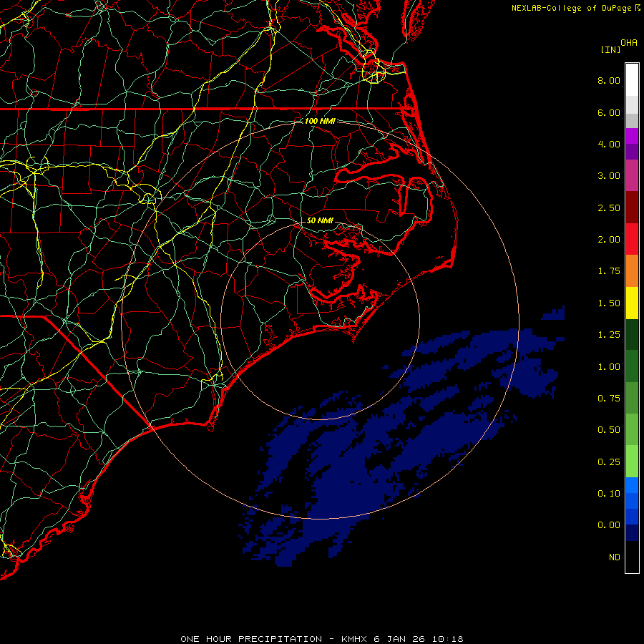Click the 4.00 legend value
This screenshot has width=644, height=644.
(609, 144)
